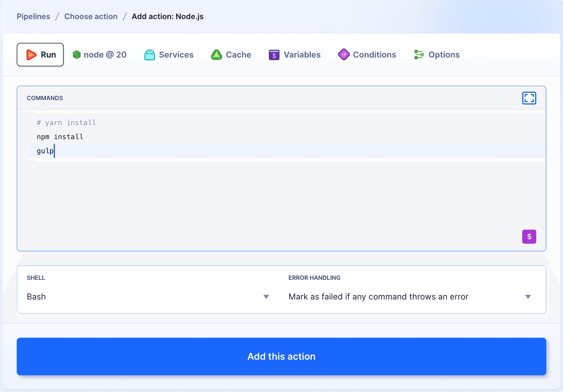The width and height of the screenshot is (563, 392).
Task: Open the Error Handling dropdown
Action: (410, 297)
